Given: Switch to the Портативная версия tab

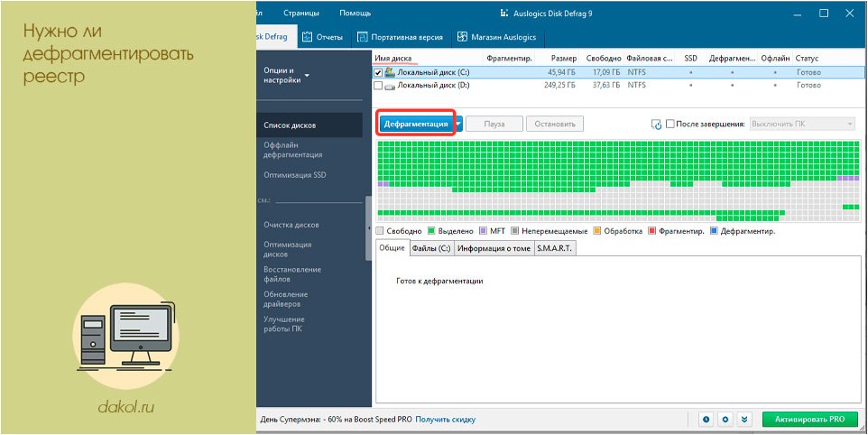Looking at the screenshot, I should [402, 37].
